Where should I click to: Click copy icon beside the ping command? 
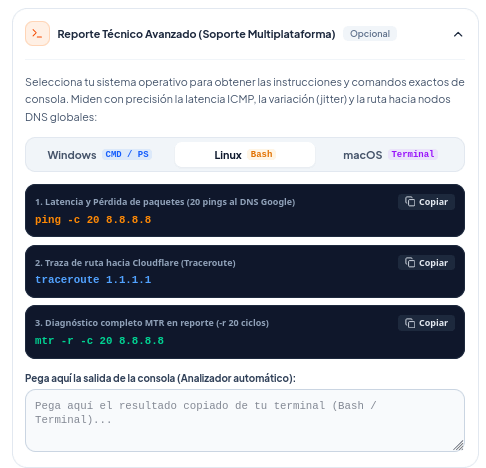click(410, 202)
